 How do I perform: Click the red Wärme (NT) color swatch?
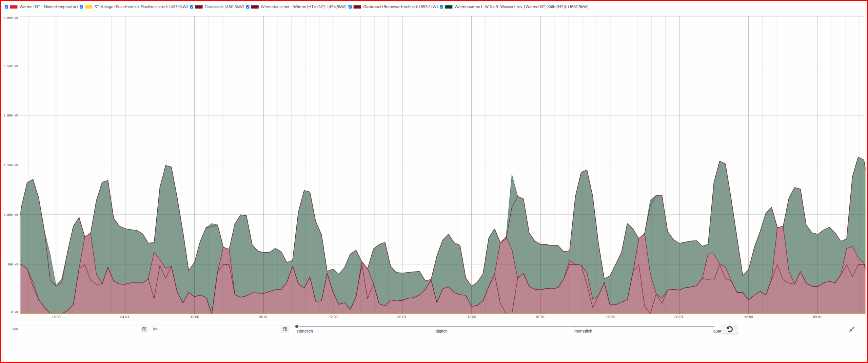[14, 7]
